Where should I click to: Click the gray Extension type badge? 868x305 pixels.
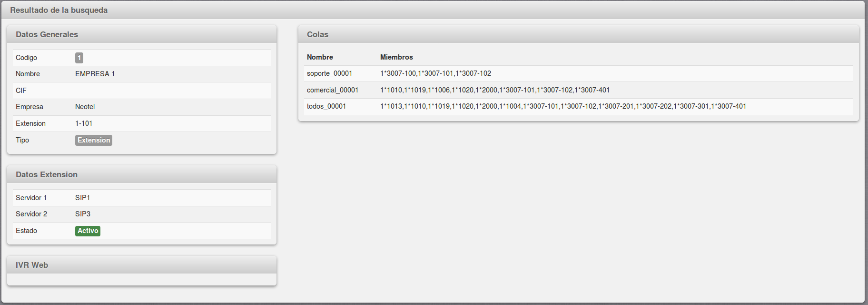(x=94, y=140)
